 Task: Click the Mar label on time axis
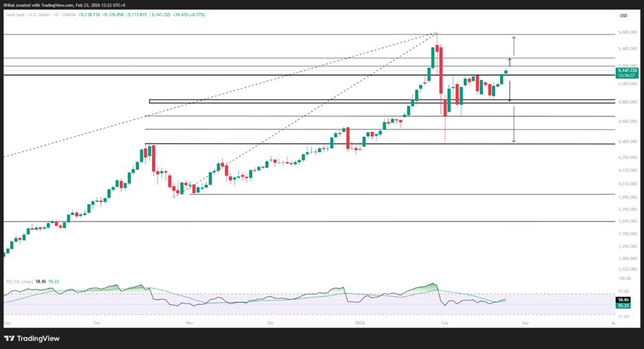(525, 323)
